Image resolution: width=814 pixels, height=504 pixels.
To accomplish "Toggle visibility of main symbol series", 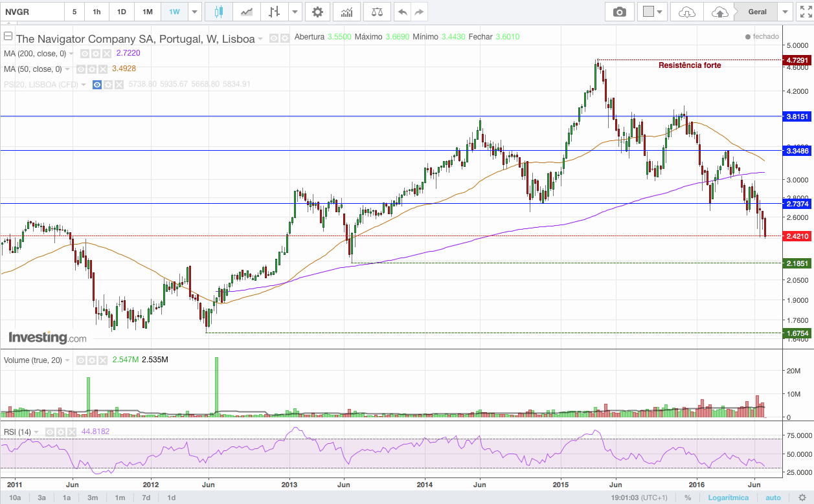I will click(x=273, y=39).
